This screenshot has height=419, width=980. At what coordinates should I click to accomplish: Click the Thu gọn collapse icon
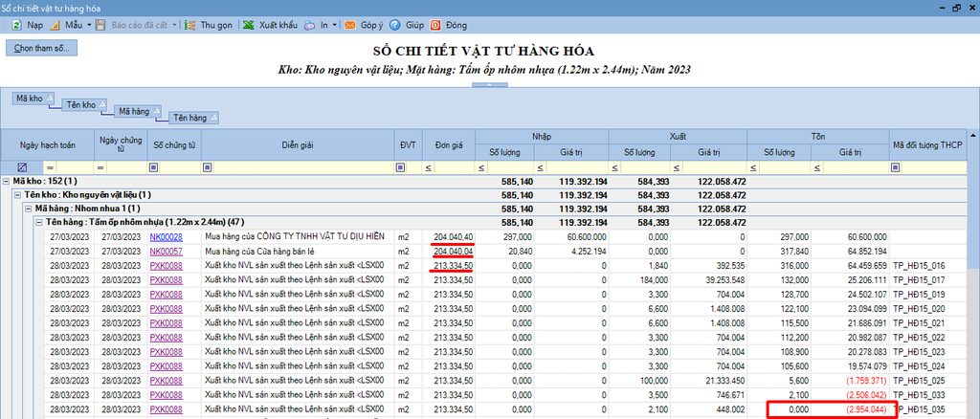click(x=192, y=25)
